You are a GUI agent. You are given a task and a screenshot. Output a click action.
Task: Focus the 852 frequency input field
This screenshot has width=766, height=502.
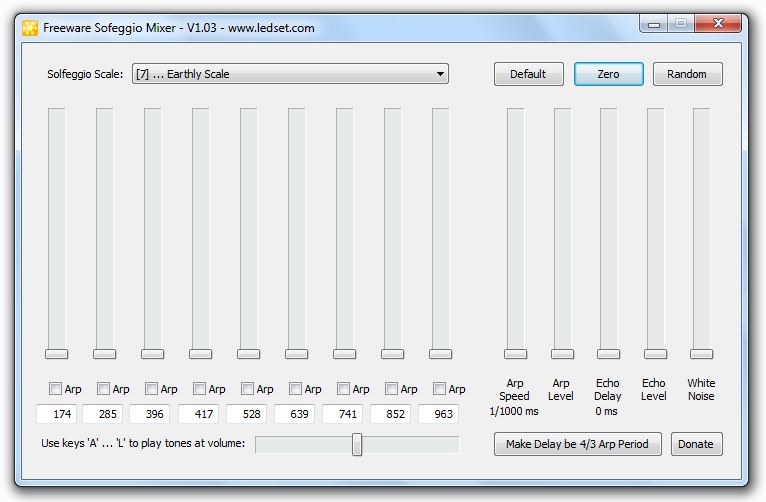coord(390,414)
